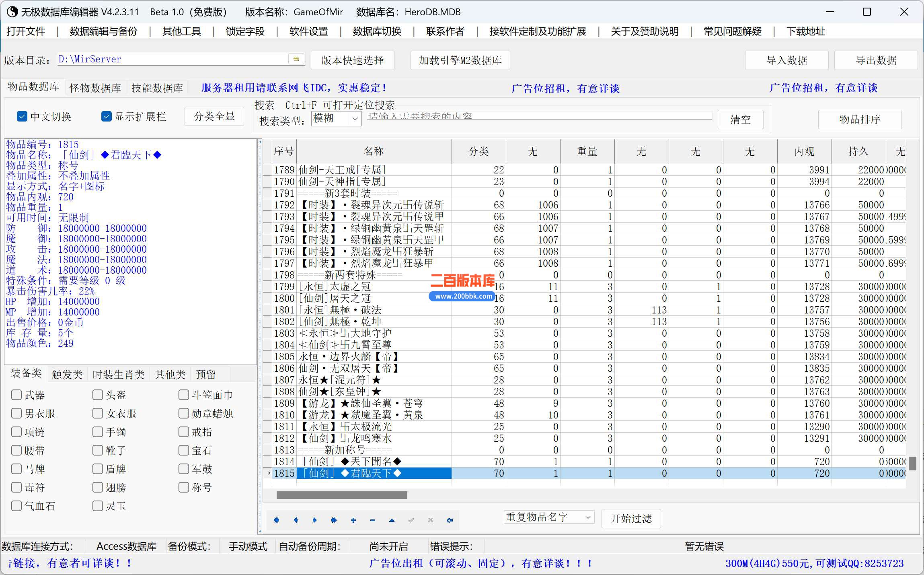This screenshot has height=575, width=924.
Task: Check the 头盔 category box
Action: point(97,395)
